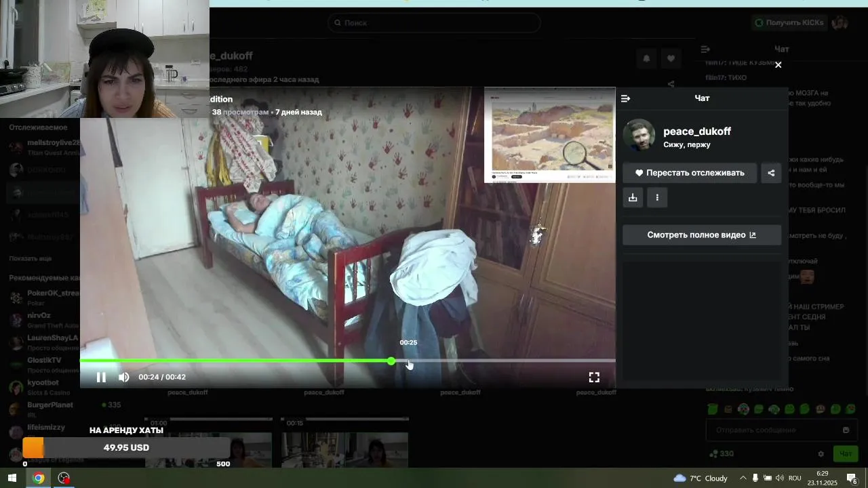868x488 pixels.
Task: Open kyootbot channel in sidebar
Action: (x=43, y=387)
